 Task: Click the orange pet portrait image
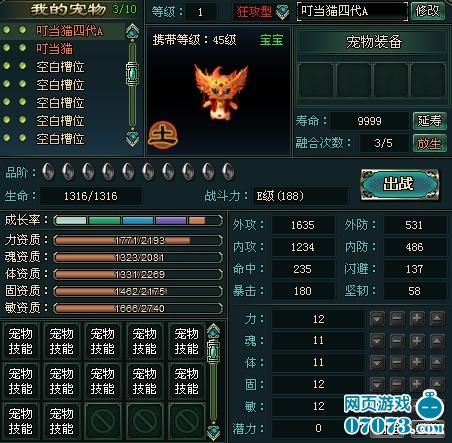pos(221,92)
